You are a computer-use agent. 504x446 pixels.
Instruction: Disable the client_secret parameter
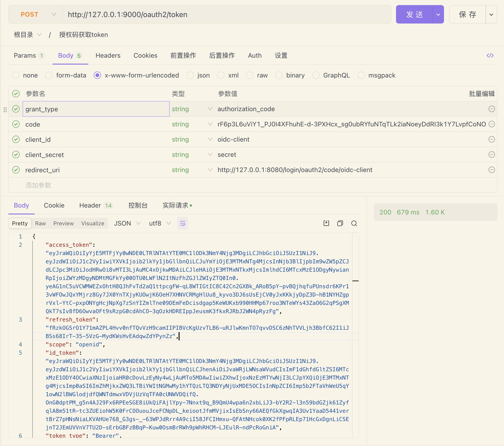coord(16,155)
